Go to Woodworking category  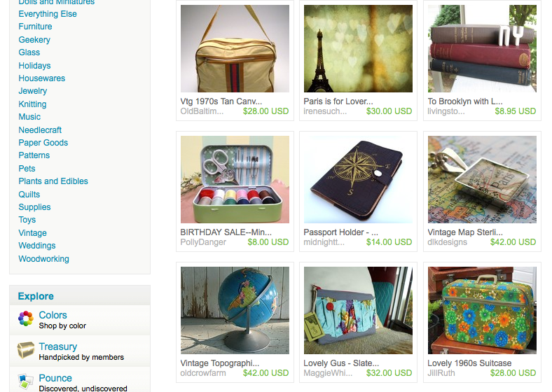click(x=43, y=259)
